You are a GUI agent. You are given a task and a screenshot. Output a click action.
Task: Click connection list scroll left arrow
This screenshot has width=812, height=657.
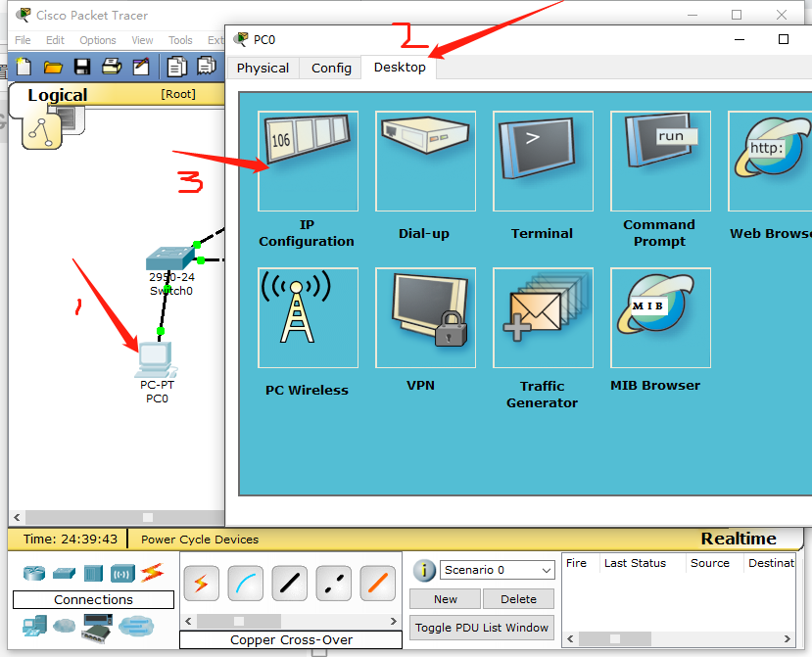pyautogui.click(x=188, y=621)
